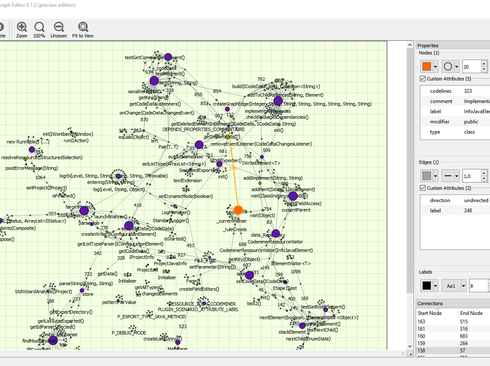Toggle Edges Custom Attributes (2) checkbox
The width and height of the screenshot is (490, 366).
(x=423, y=188)
